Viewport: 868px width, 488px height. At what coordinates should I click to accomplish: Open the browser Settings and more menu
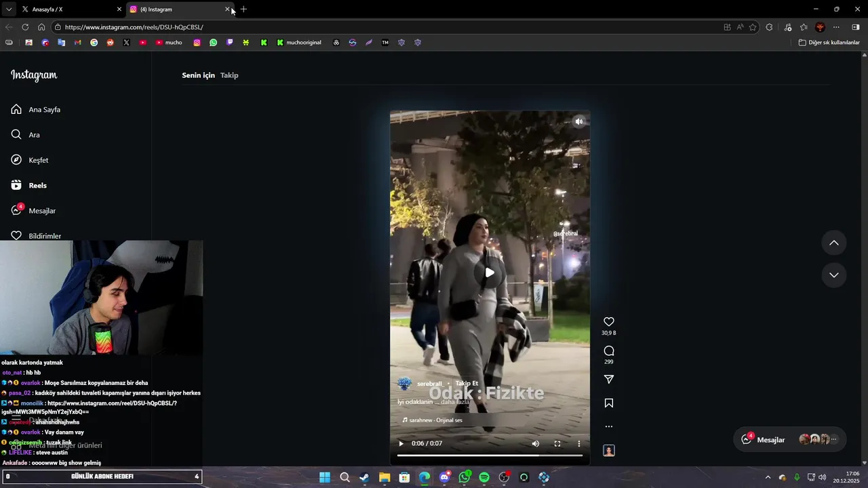point(836,27)
